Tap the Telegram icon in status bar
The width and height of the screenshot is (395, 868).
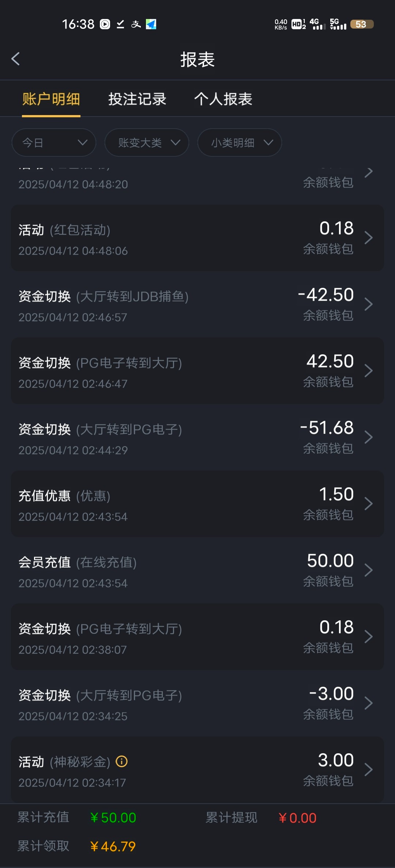click(x=151, y=24)
